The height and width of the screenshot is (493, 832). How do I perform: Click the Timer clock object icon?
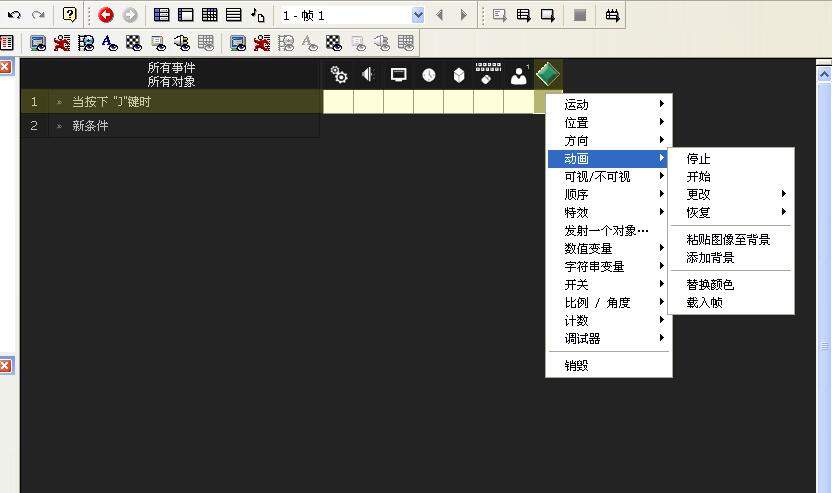click(x=429, y=75)
